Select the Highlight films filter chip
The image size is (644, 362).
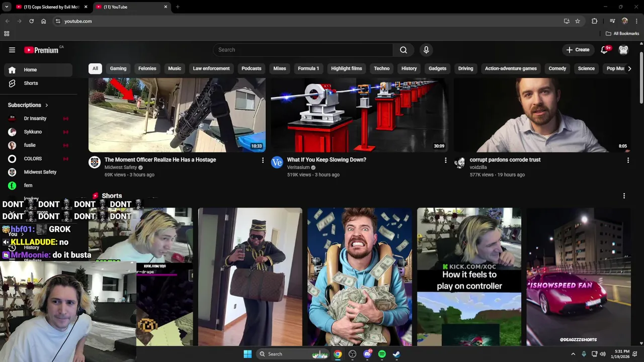tap(347, 68)
